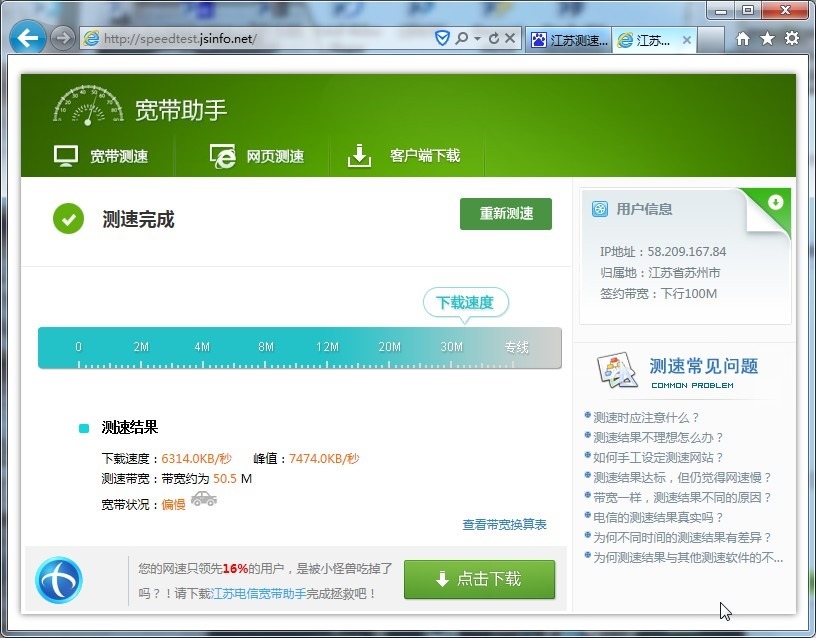The image size is (816, 638).
Task: Click the search magnifier in address bar
Action: click(x=461, y=38)
